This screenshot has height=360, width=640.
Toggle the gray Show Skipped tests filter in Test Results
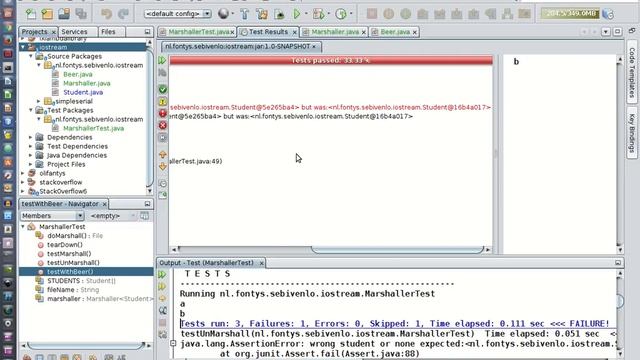[162, 138]
